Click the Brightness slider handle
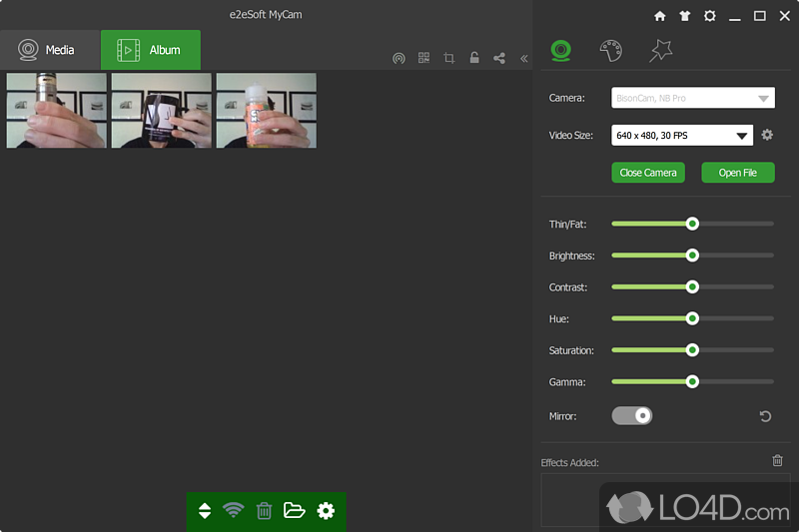 692,256
